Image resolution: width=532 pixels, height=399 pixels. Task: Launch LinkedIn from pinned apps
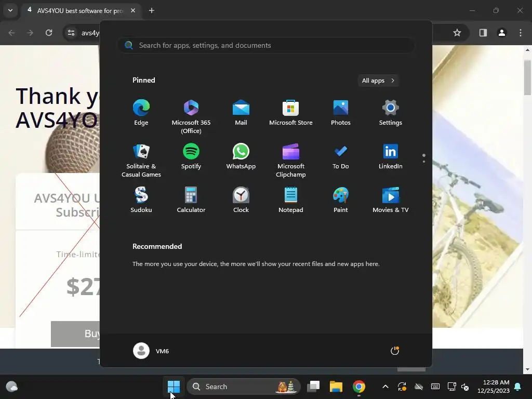[391, 156]
